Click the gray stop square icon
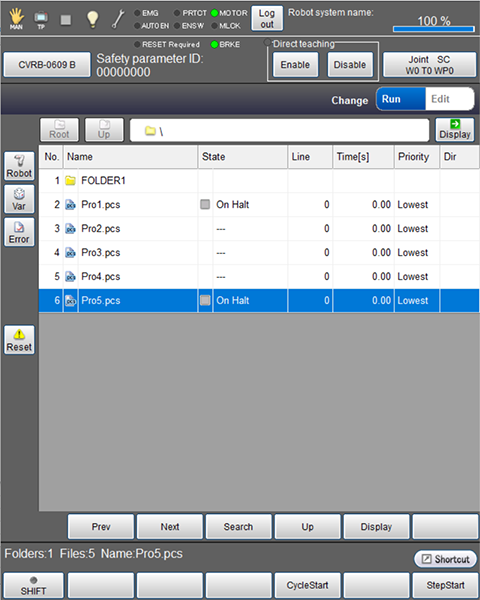 coord(66,20)
